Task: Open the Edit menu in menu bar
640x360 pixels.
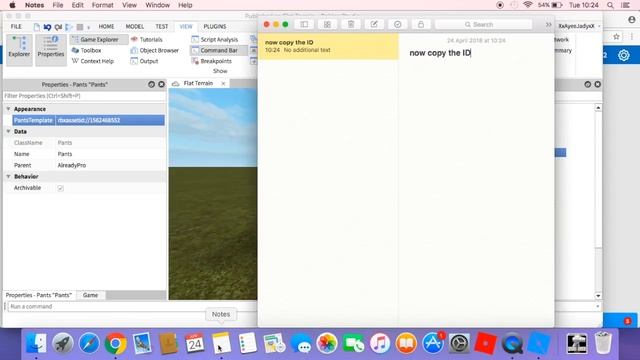Action: tap(77, 5)
